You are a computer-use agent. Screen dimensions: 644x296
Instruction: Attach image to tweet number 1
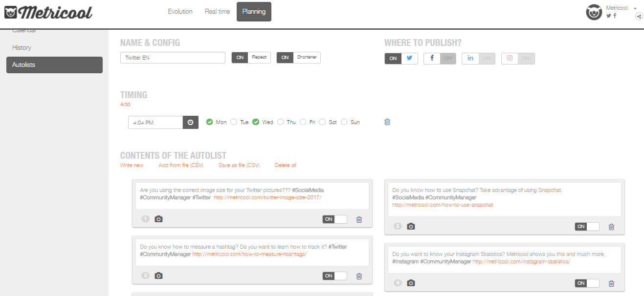point(158,219)
